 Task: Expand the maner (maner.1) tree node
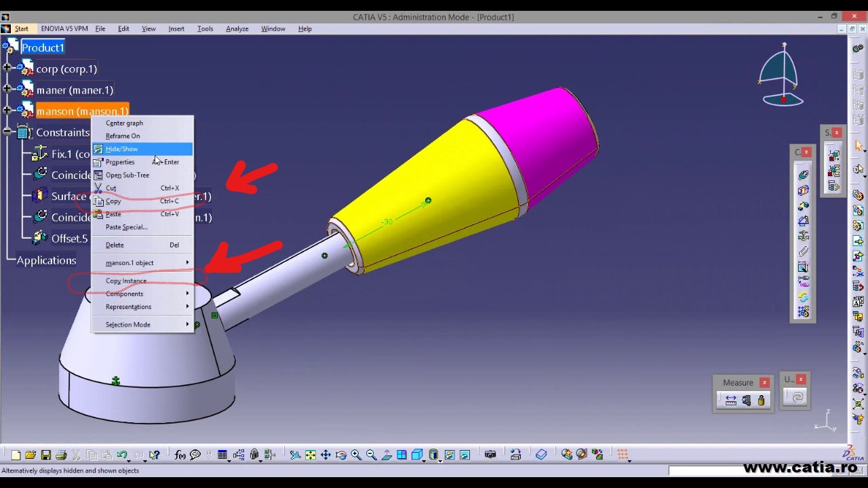point(7,89)
